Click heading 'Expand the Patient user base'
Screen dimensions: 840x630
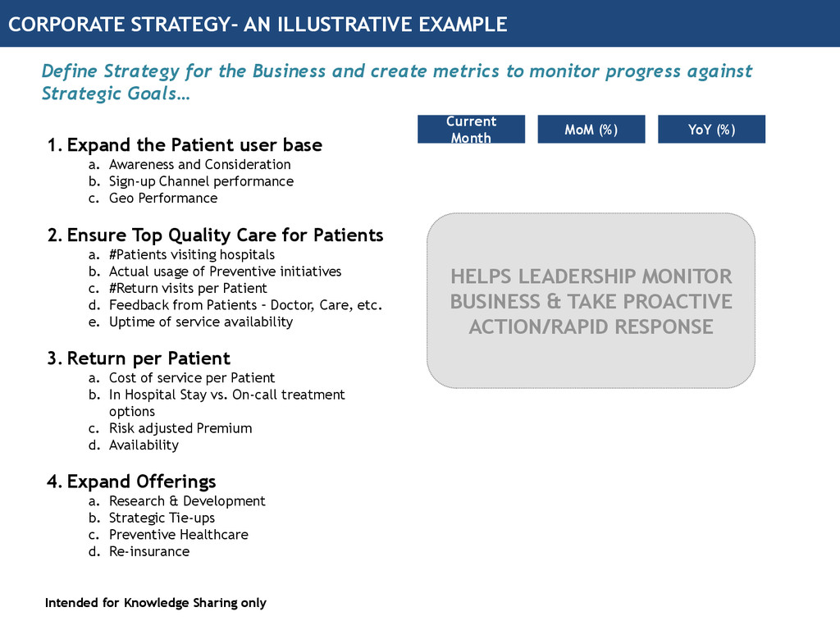[x=185, y=144]
